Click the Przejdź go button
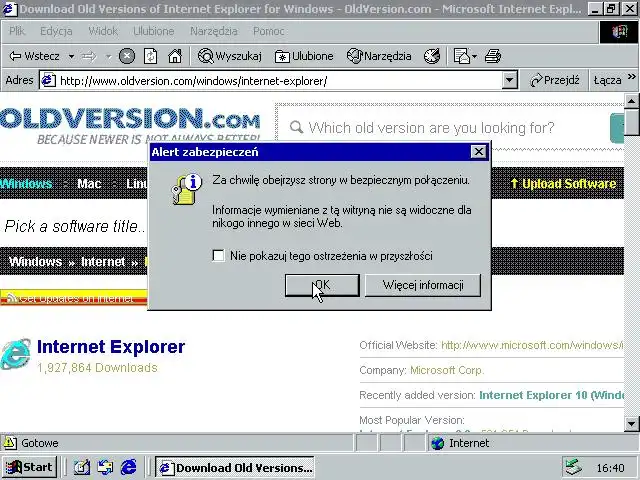The height and width of the screenshot is (480, 640). pos(555,80)
